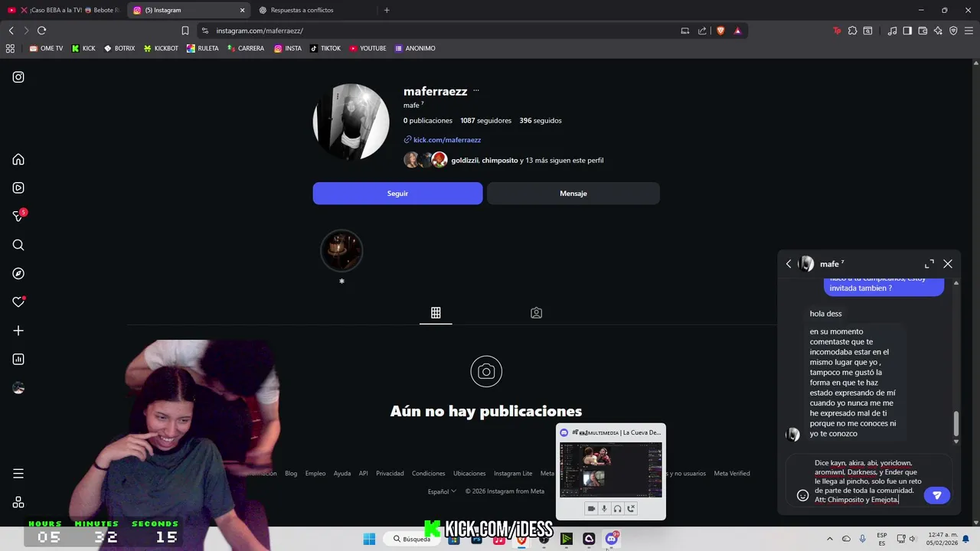Open the Search icon in sidebar
This screenshot has height=551, width=980.
[x=18, y=245]
